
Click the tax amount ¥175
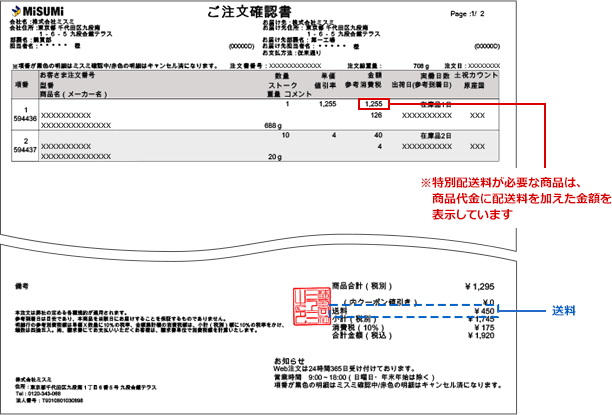click(484, 328)
